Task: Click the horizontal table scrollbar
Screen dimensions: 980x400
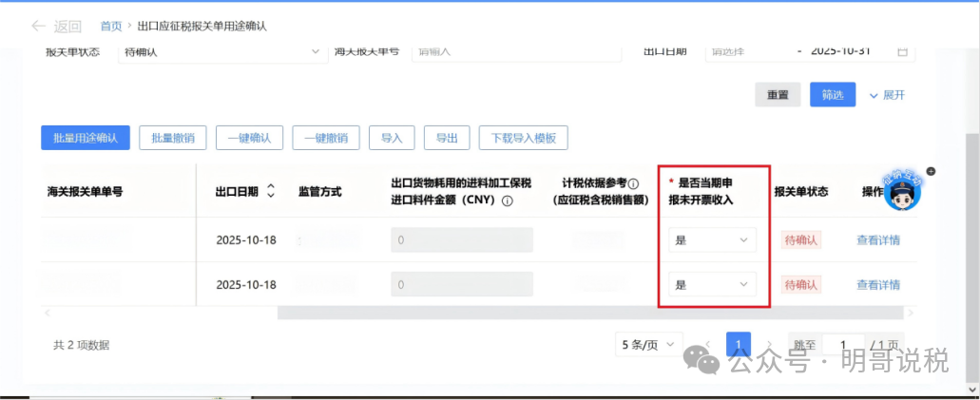Action: (589, 313)
